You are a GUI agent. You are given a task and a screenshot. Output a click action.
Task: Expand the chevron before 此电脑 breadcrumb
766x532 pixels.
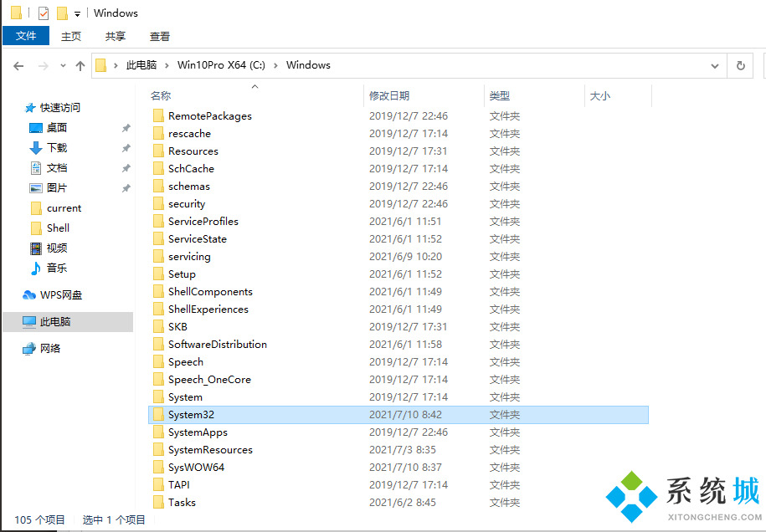pyautogui.click(x=116, y=65)
